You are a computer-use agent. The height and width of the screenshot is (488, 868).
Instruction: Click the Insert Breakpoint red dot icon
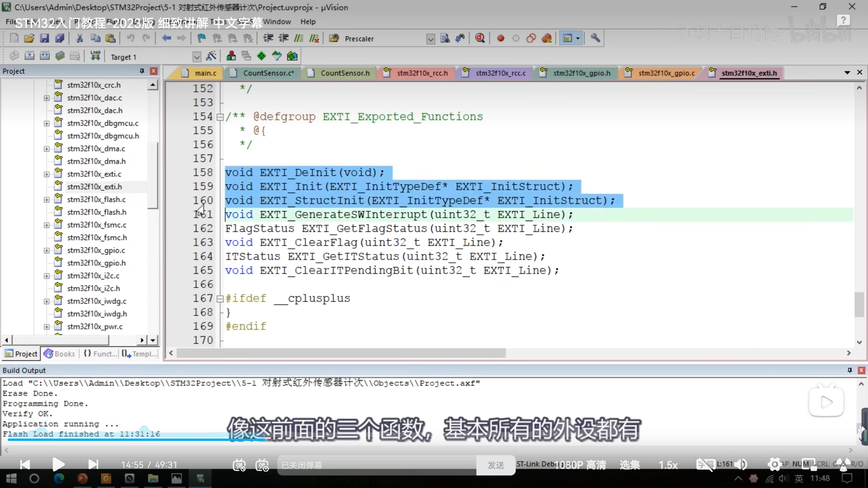[500, 38]
